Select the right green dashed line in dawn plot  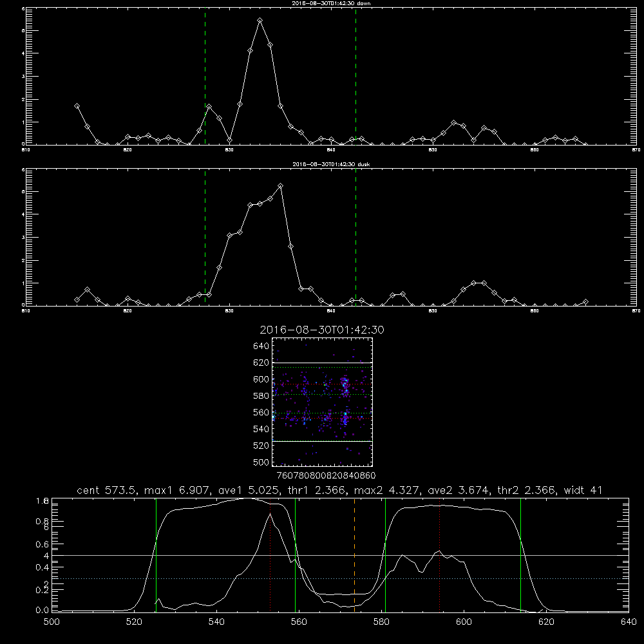click(355, 77)
